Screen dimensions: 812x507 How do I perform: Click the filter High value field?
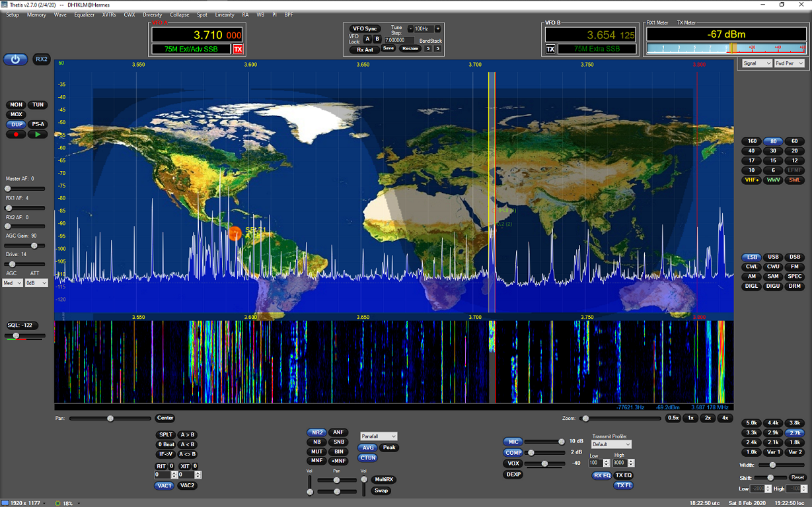[x=793, y=489]
